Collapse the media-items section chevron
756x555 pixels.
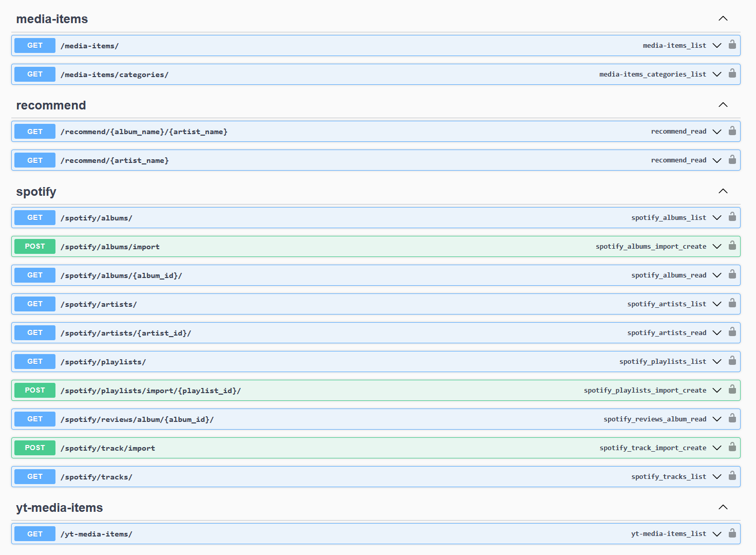[x=723, y=18]
